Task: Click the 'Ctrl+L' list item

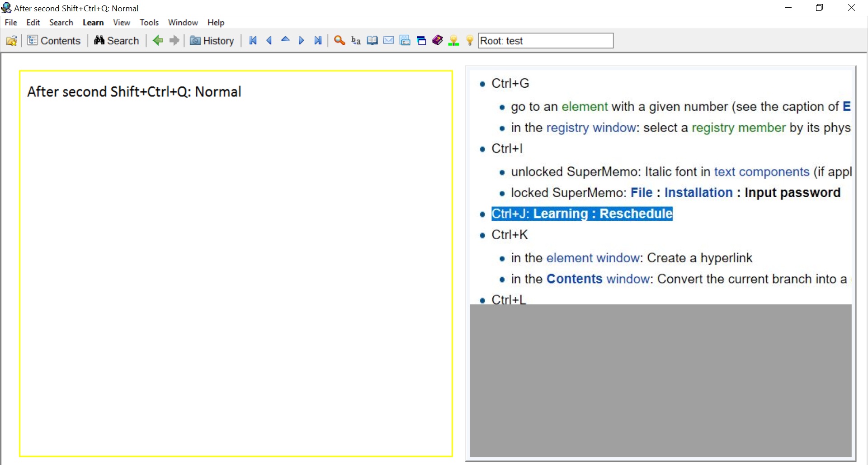Action: click(509, 299)
